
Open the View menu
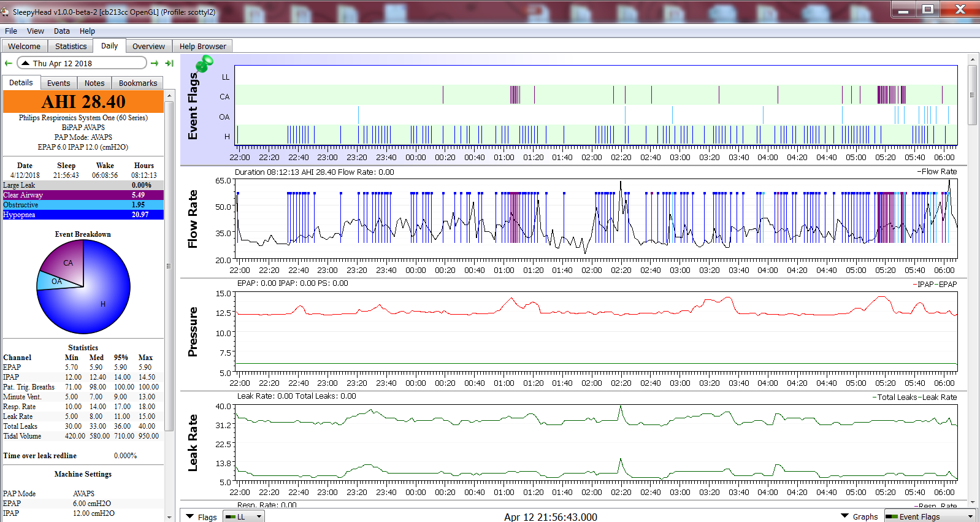pos(35,31)
